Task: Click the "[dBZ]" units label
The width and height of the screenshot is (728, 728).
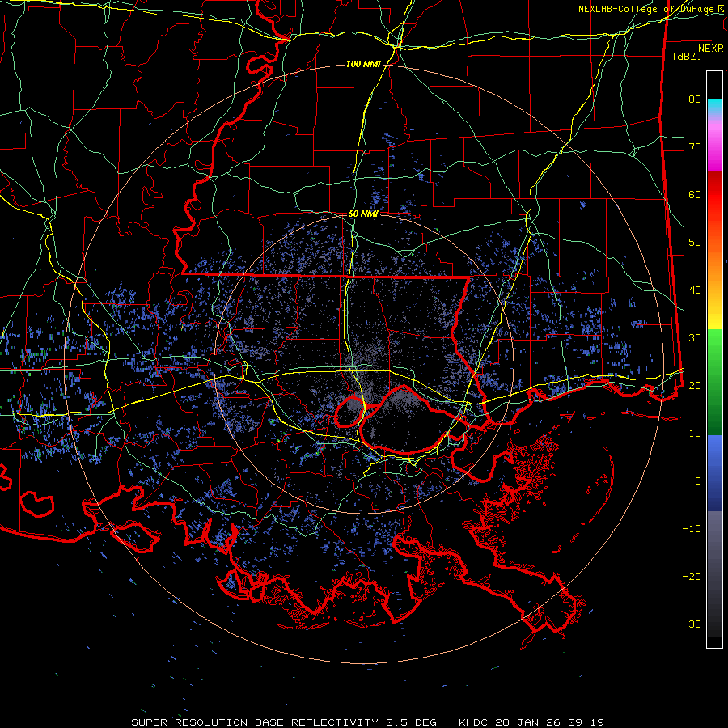Action: [x=687, y=56]
